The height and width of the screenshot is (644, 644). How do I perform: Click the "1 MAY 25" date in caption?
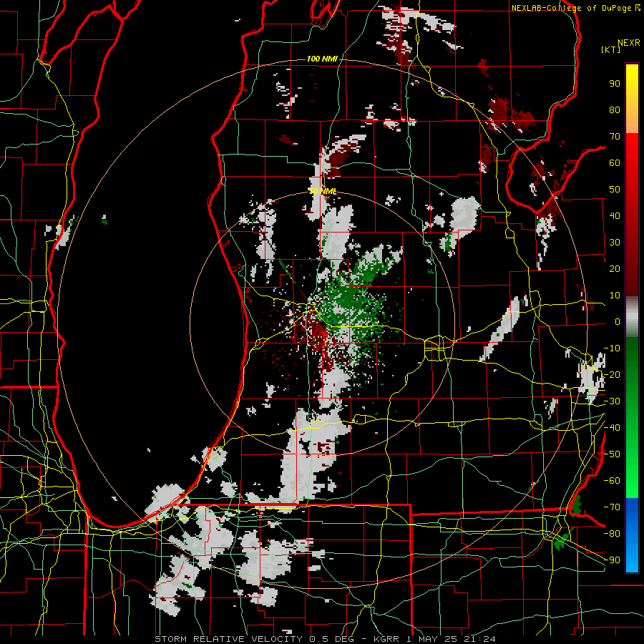[434, 639]
